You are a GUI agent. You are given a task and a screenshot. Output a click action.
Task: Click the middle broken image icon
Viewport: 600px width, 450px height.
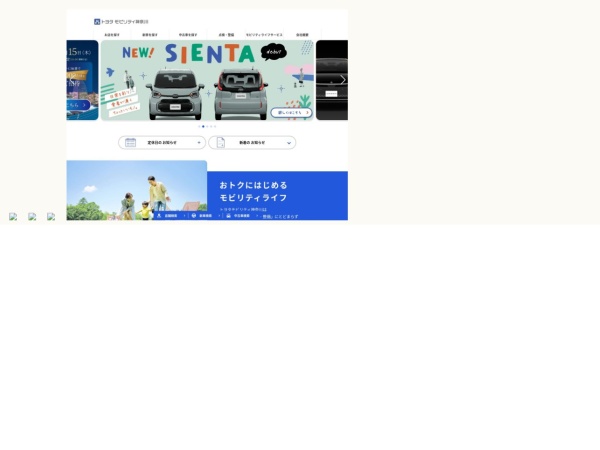click(x=32, y=217)
